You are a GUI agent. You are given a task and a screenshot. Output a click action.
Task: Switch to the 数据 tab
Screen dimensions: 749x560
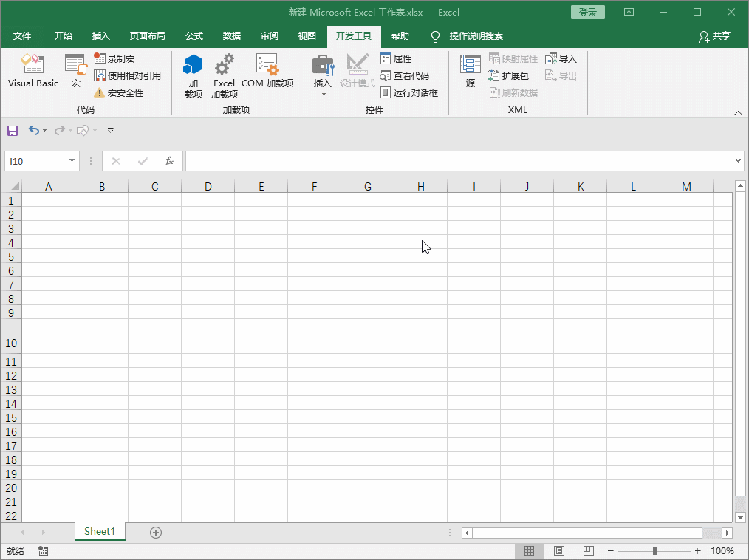coord(232,36)
